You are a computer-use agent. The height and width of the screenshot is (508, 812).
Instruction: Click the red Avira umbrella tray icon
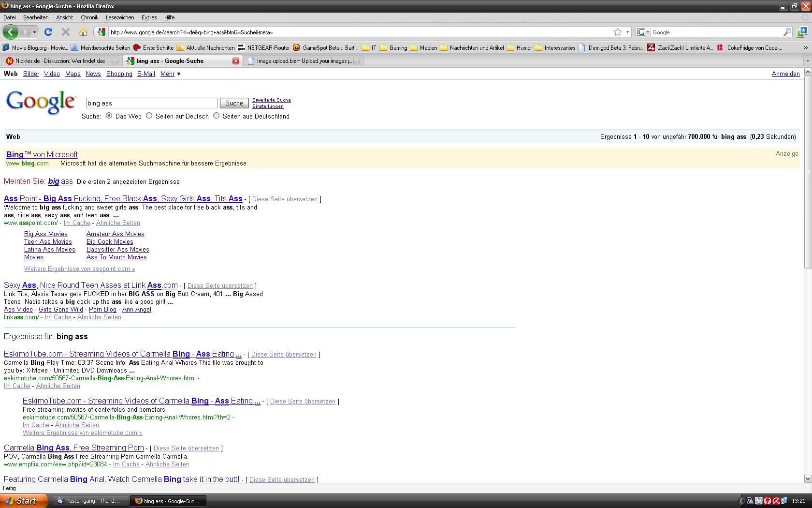(776, 501)
